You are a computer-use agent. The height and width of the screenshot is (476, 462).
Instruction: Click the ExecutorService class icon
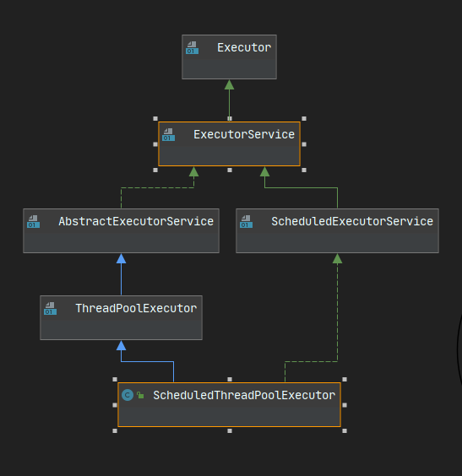[x=169, y=135]
